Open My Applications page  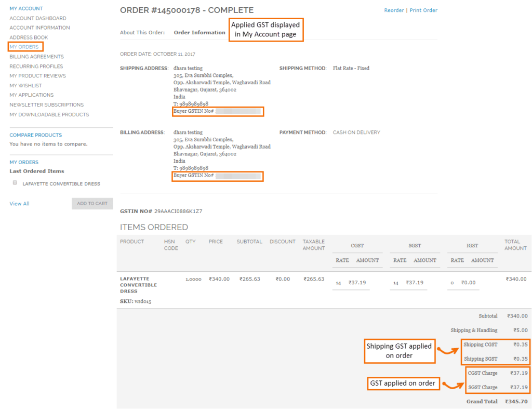point(31,95)
